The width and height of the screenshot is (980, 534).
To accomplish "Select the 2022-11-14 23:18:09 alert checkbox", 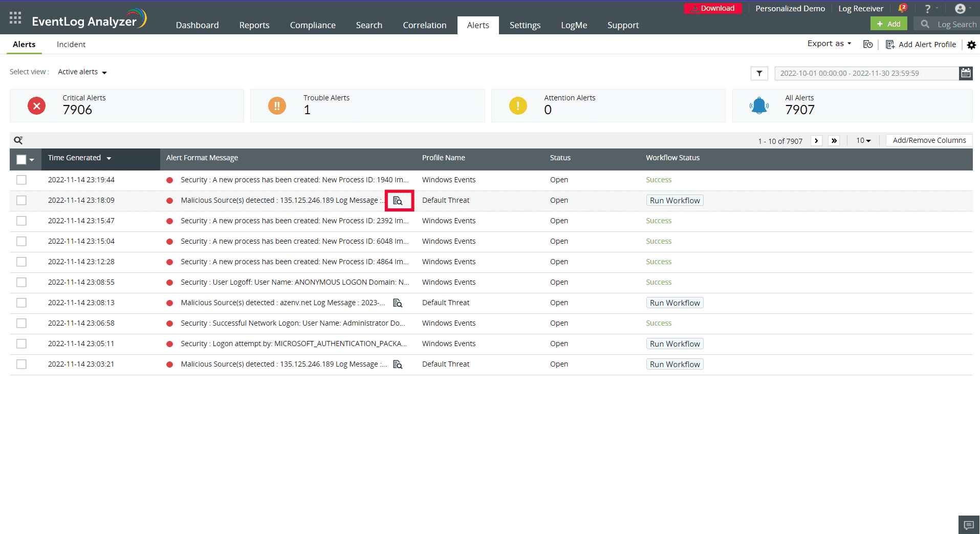I will [21, 200].
